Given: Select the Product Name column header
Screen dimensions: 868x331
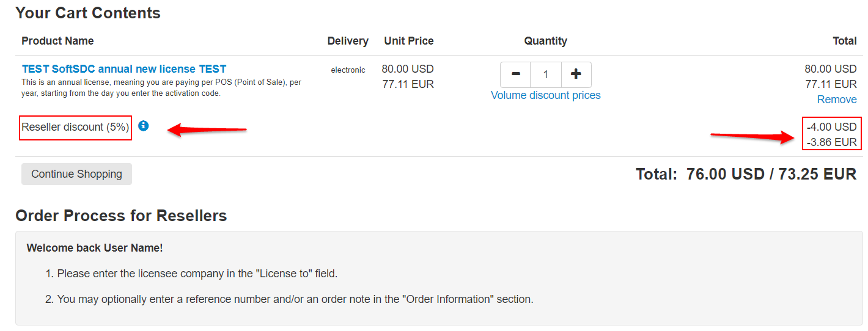Looking at the screenshot, I should [57, 41].
